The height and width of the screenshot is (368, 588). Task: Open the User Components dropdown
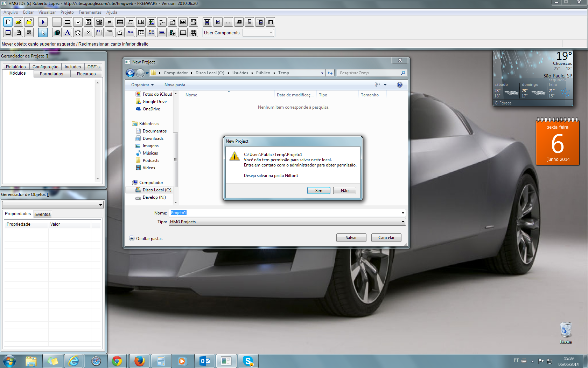pos(258,33)
